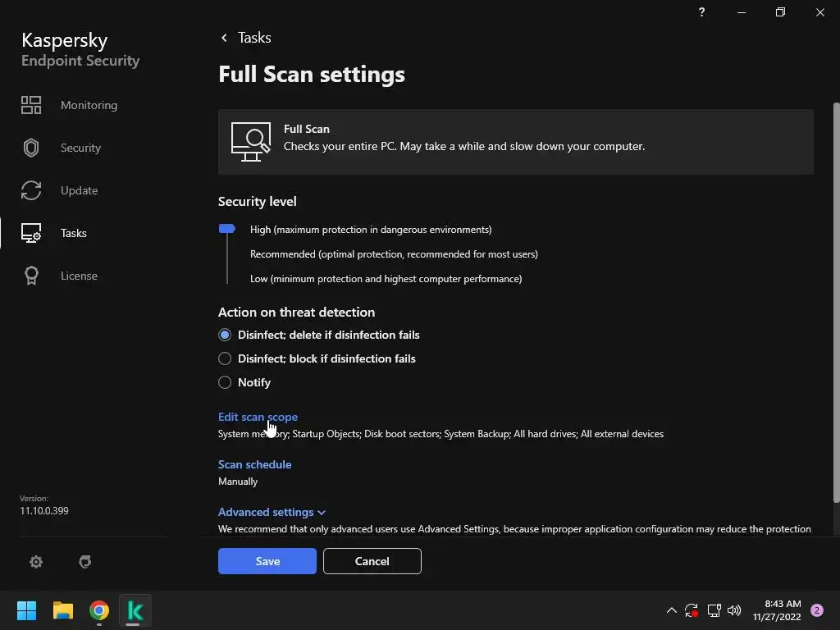Expand the Advanced settings chevron
The width and height of the screenshot is (840, 630).
point(322,513)
